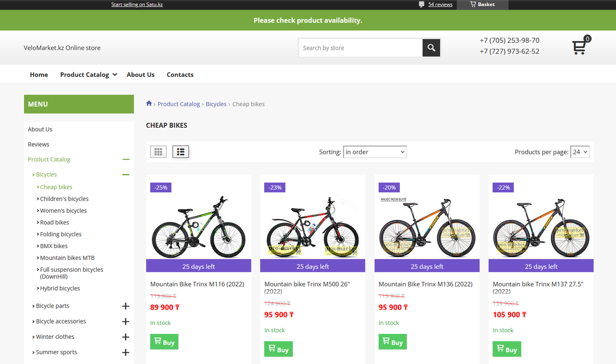Open the Trinx M116 product image

click(199, 226)
